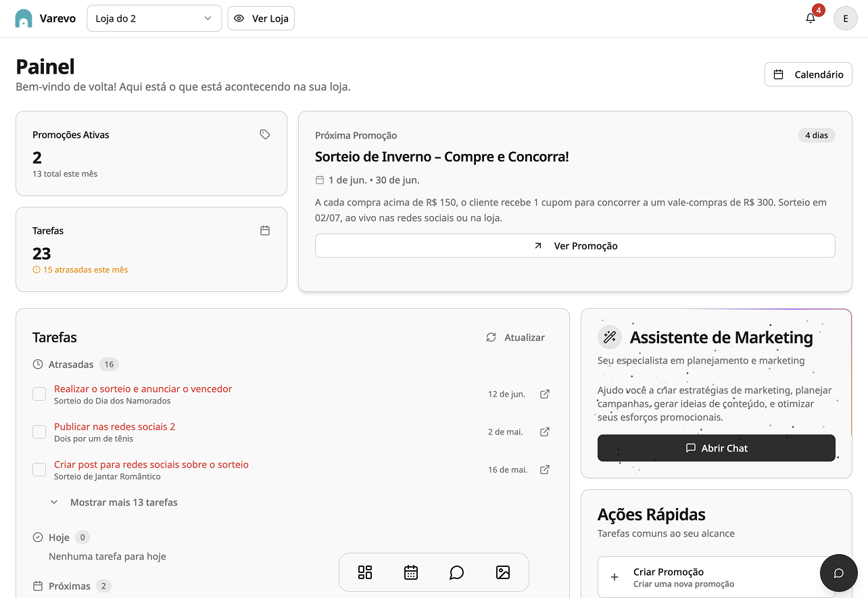Click promotion title Sorteio de Inverno
This screenshot has height=598, width=868.
(442, 157)
